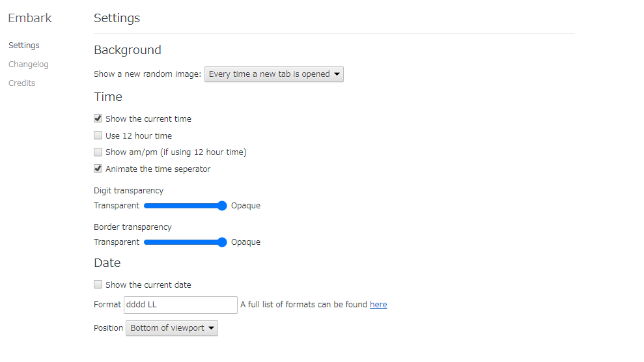Open the date Position dropdown
This screenshot has height=362, width=644.
click(172, 328)
